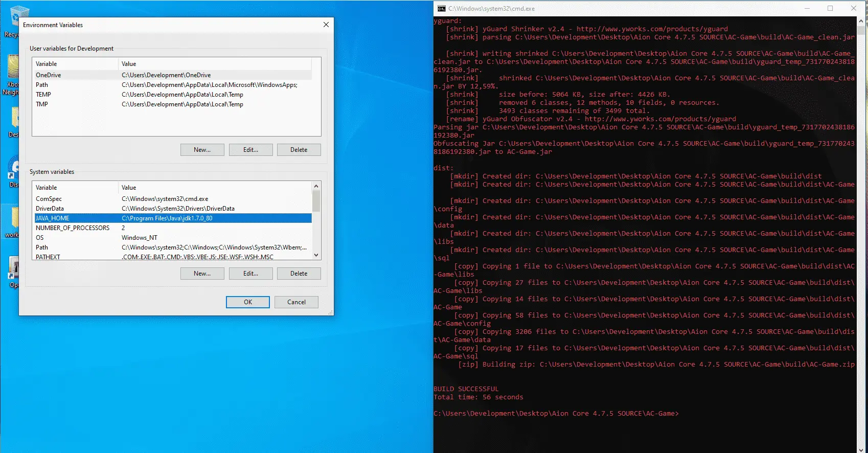Select the JAVA_HOME system variable
The image size is (868, 453).
173,218
